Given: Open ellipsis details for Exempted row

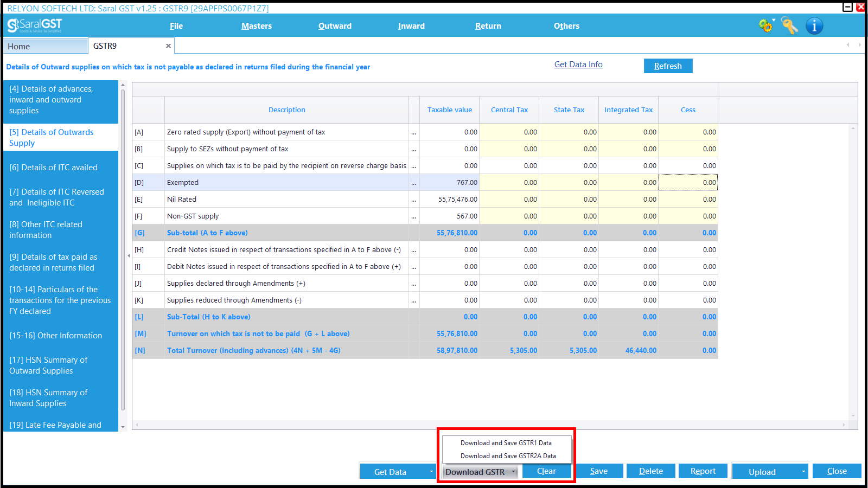Looking at the screenshot, I should point(414,183).
